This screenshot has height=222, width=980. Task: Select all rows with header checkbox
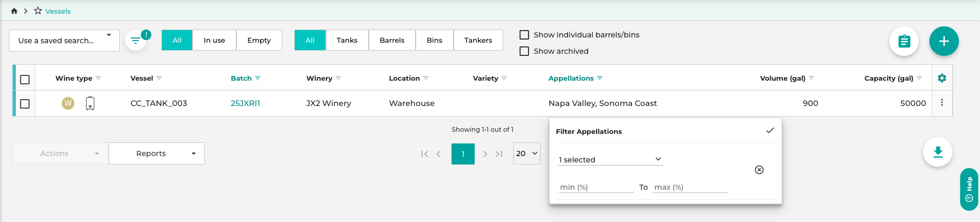[x=25, y=80]
